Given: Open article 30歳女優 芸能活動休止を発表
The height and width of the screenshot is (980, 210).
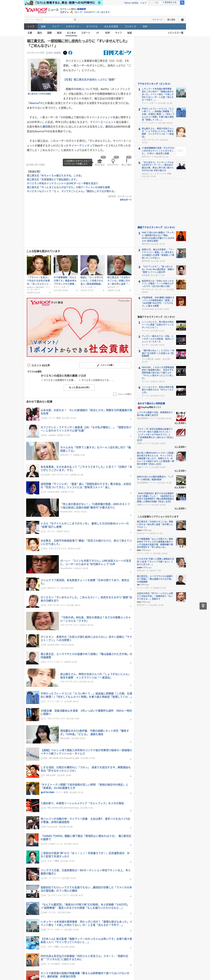Looking at the screenshot, I should point(86,712).
